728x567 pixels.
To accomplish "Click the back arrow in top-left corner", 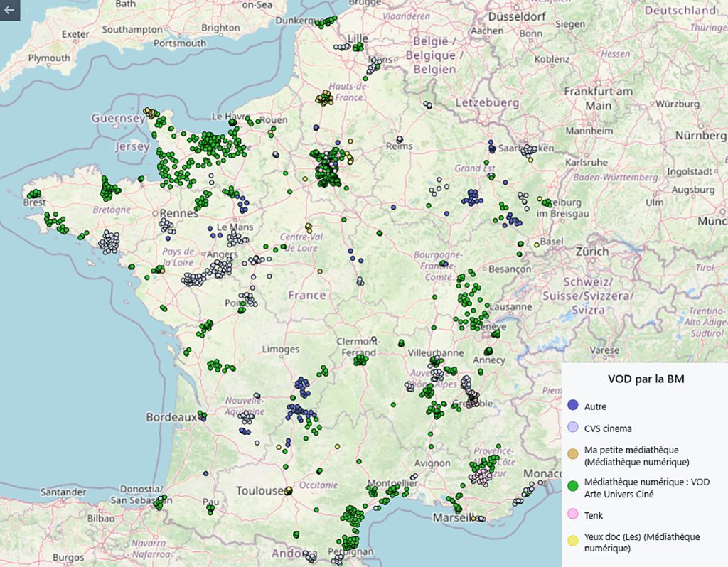I will point(9,10).
